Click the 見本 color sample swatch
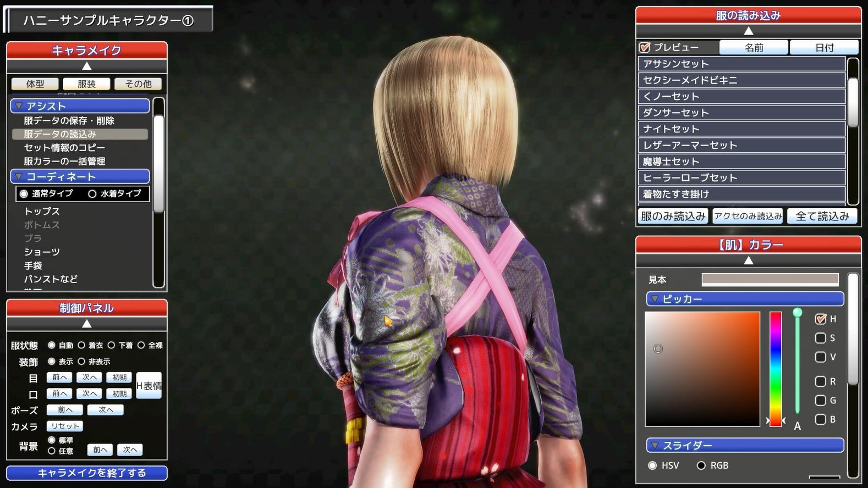Viewport: 868px width, 488px height. tap(770, 279)
